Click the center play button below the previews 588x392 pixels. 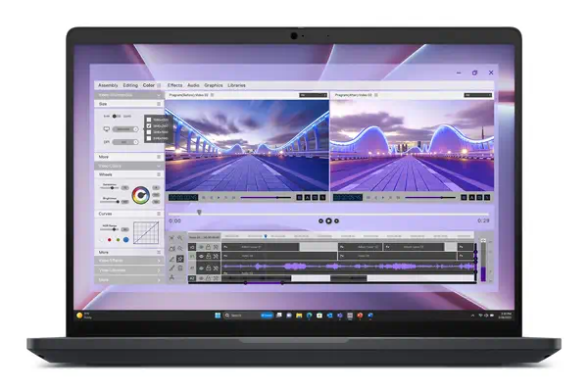pyautogui.click(x=329, y=220)
